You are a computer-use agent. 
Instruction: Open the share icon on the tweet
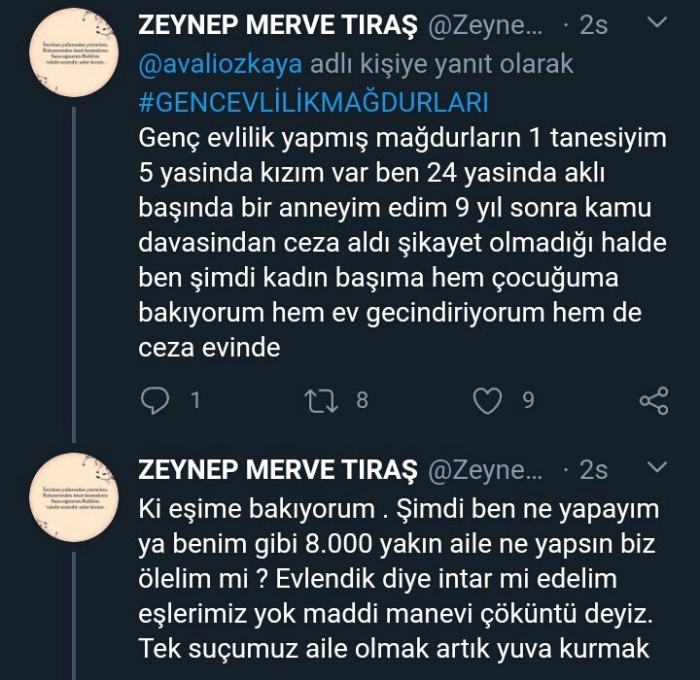point(653,401)
